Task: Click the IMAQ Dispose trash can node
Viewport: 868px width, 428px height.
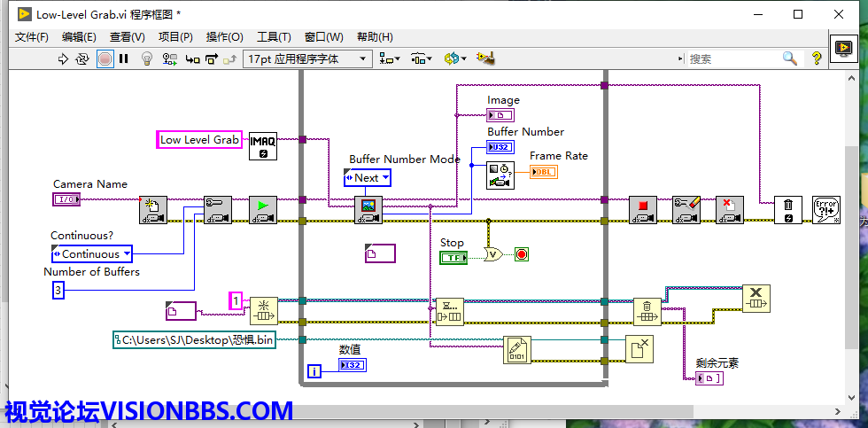Action: 787,209
